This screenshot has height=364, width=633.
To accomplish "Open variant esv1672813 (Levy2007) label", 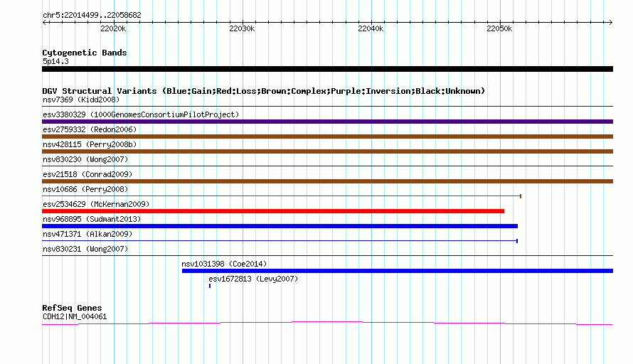I will 253,279.
